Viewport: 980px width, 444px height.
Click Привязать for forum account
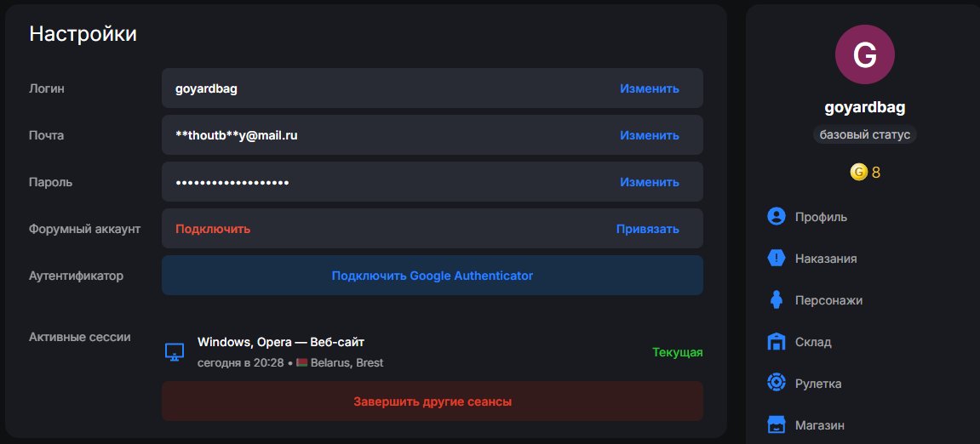point(647,229)
